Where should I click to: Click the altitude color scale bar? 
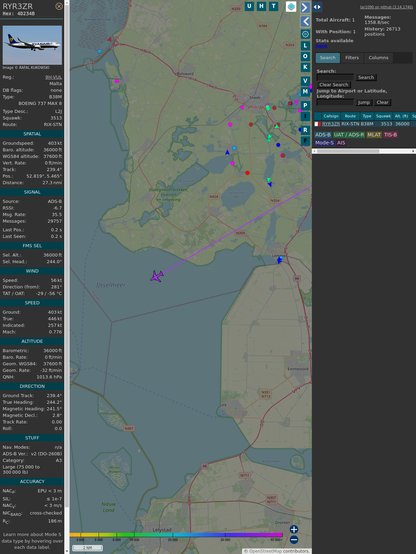[x=176, y=535]
